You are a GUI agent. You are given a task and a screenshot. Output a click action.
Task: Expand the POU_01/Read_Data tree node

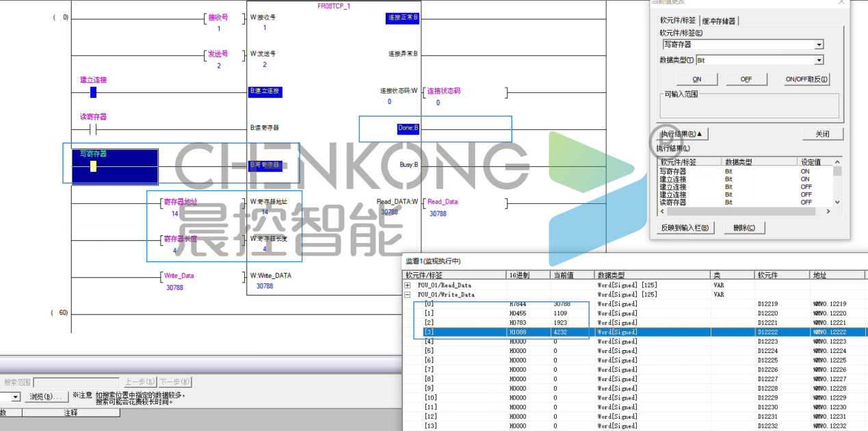408,285
